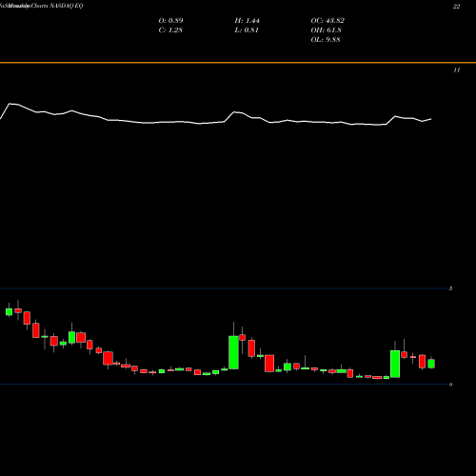
Task: Click the tallest green candlestick mid-chart
Action: click(x=233, y=352)
